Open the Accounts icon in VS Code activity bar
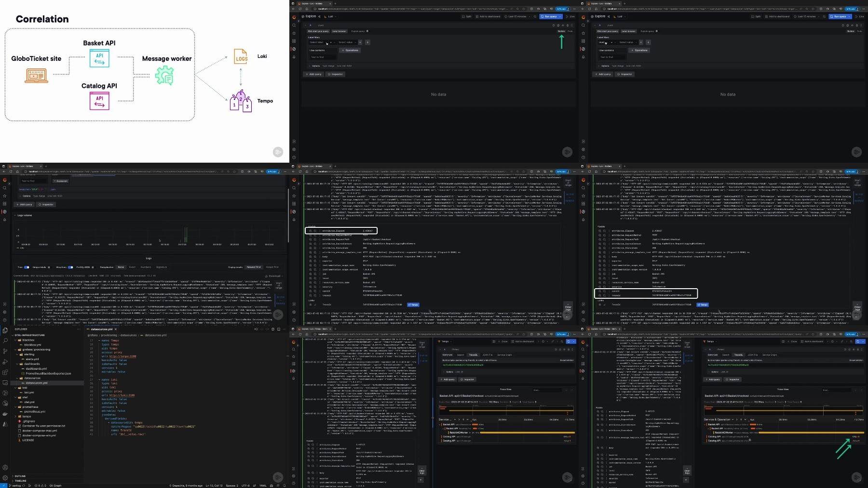 click(5, 467)
